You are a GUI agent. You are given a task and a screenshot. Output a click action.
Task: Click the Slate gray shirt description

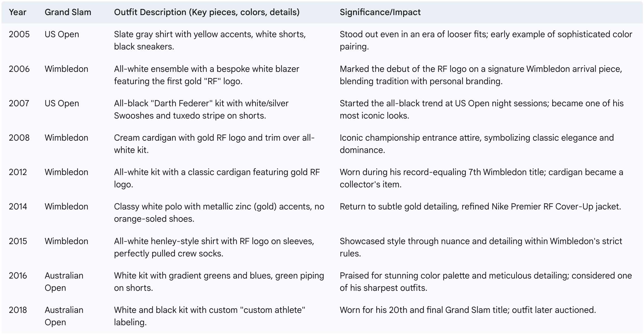point(210,40)
